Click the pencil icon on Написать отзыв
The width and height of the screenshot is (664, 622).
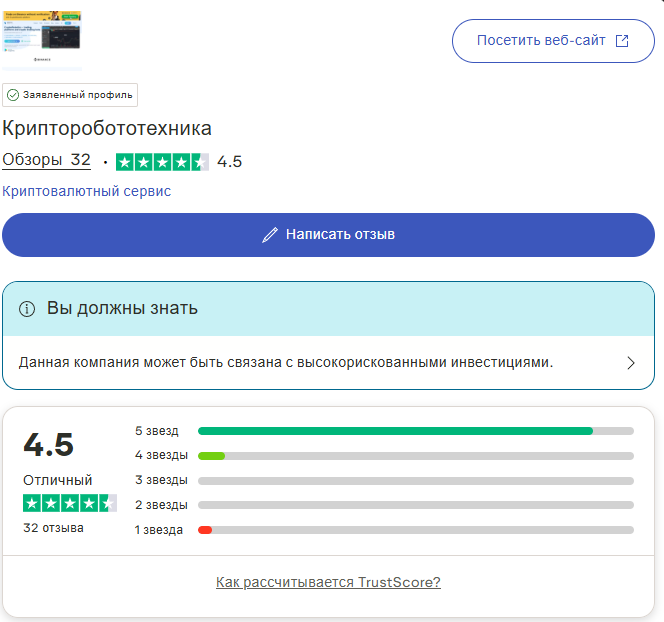(270, 235)
